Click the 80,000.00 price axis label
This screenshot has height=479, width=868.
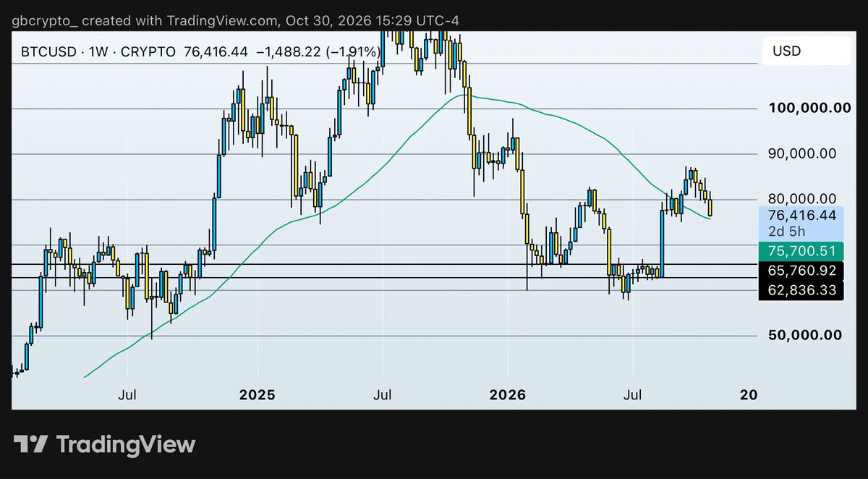coord(802,199)
